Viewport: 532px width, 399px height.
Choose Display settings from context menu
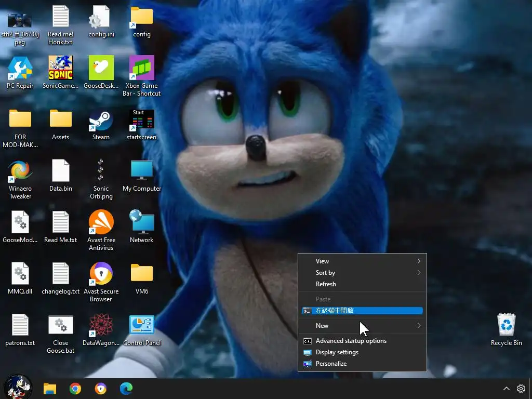click(362, 353)
